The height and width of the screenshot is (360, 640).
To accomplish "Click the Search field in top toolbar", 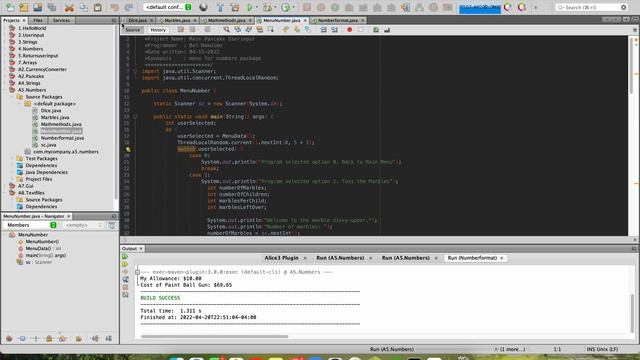I will click(x=592, y=7).
